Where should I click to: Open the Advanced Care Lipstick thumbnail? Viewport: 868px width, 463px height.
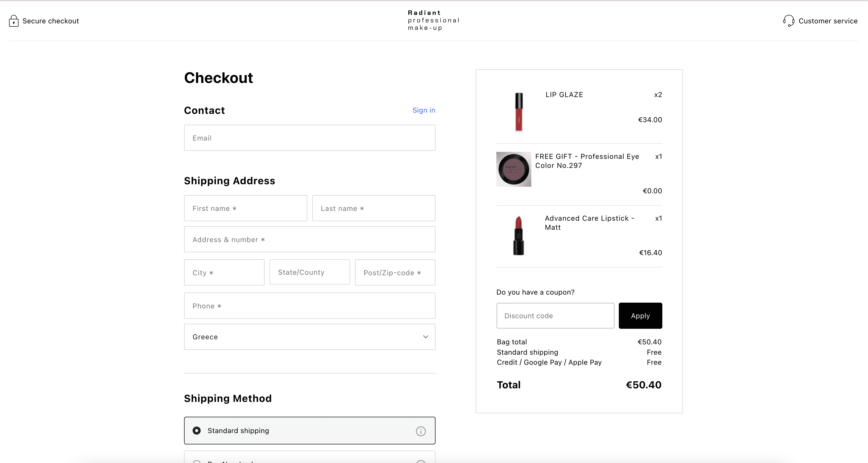point(518,236)
